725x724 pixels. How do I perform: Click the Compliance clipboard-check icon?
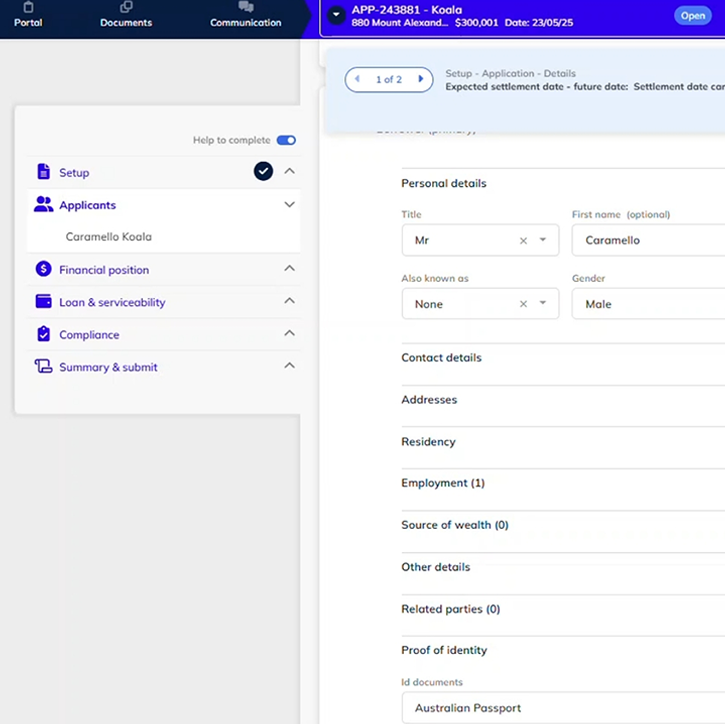pyautogui.click(x=43, y=334)
